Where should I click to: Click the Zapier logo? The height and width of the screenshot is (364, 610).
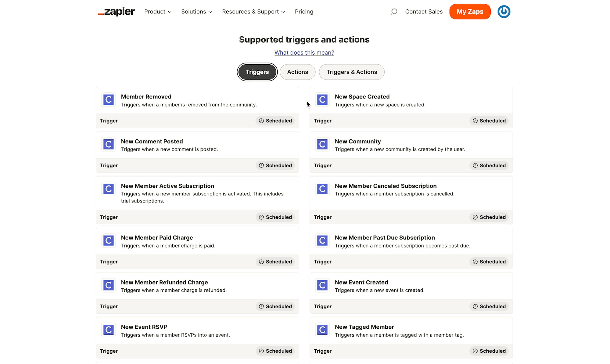116,11
